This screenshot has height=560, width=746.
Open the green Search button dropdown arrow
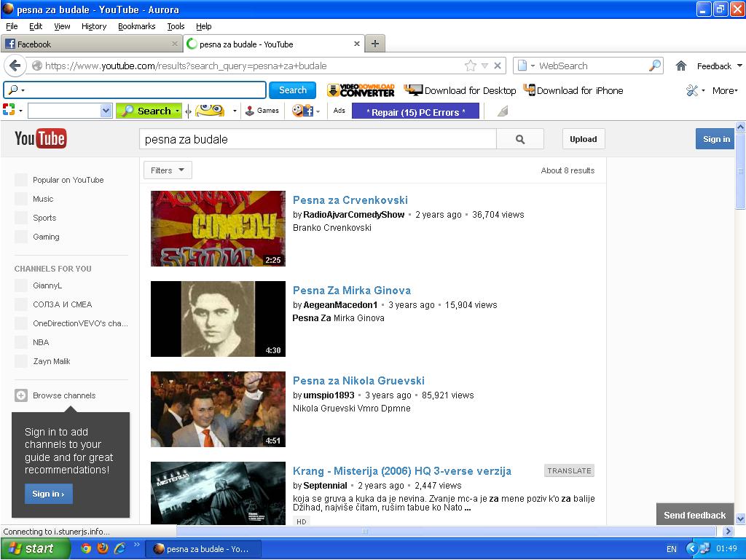coord(178,111)
